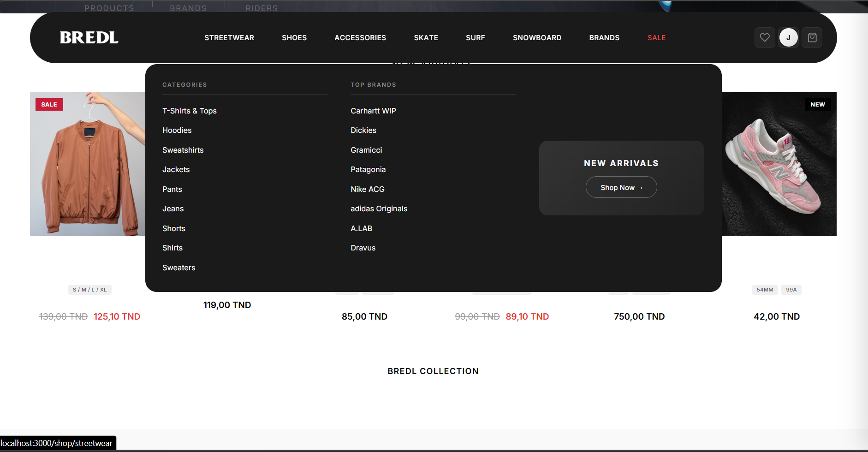Select T-Shirts & Tops category
868x452 pixels.
coord(190,111)
